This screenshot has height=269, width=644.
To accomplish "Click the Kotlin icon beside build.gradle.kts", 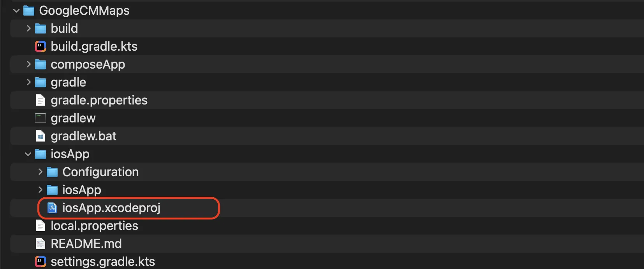I will click(x=40, y=46).
